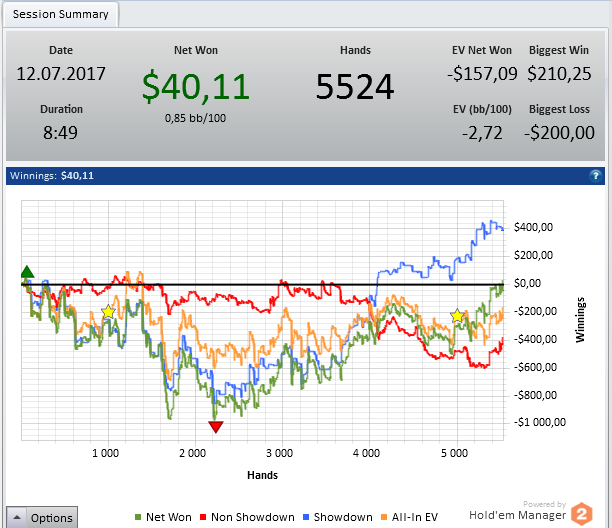Click the Showdown legend label
The width and height of the screenshot is (612, 528).
pyautogui.click(x=343, y=517)
